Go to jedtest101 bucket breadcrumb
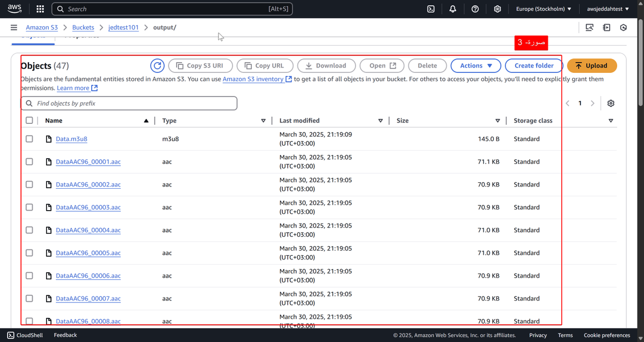Screen dimensions: 644x342 tap(123, 27)
